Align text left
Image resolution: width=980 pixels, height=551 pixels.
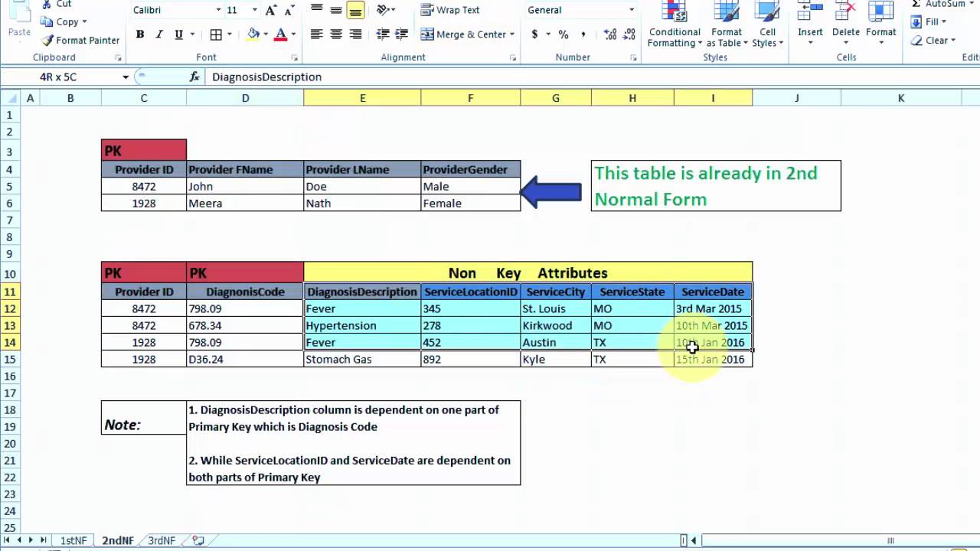tap(316, 34)
